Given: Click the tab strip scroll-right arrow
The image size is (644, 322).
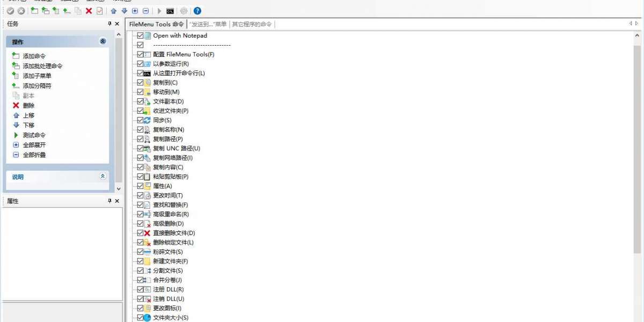Looking at the screenshot, I should click(x=637, y=24).
